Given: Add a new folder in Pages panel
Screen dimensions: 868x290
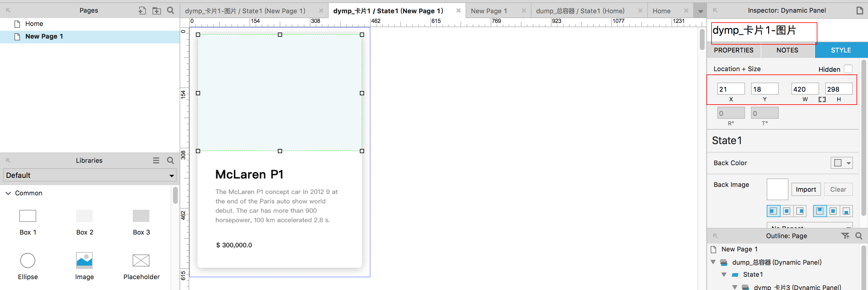Looking at the screenshot, I should pos(157,11).
